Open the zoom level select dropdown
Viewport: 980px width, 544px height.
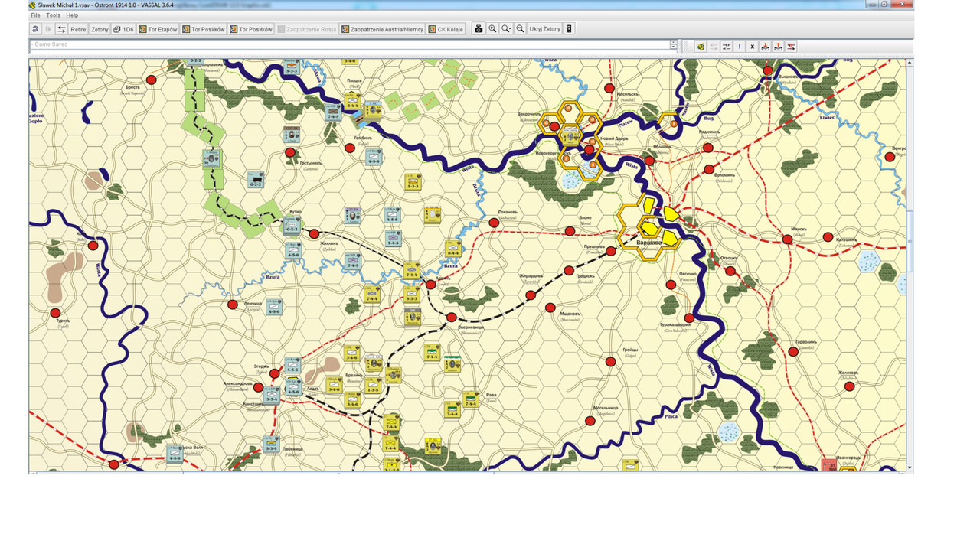(506, 29)
